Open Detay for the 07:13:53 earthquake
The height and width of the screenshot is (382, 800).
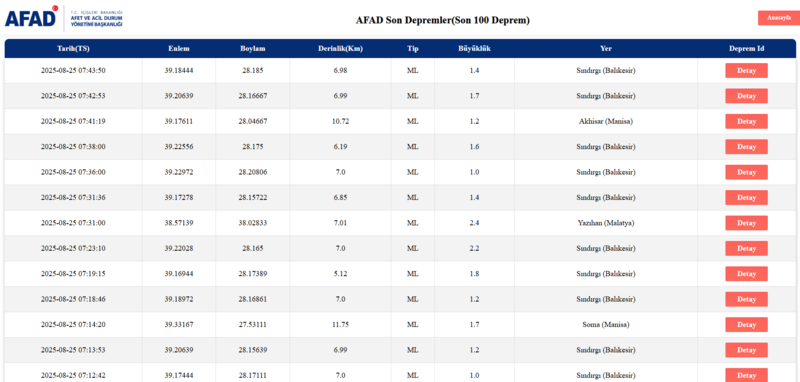tap(746, 350)
